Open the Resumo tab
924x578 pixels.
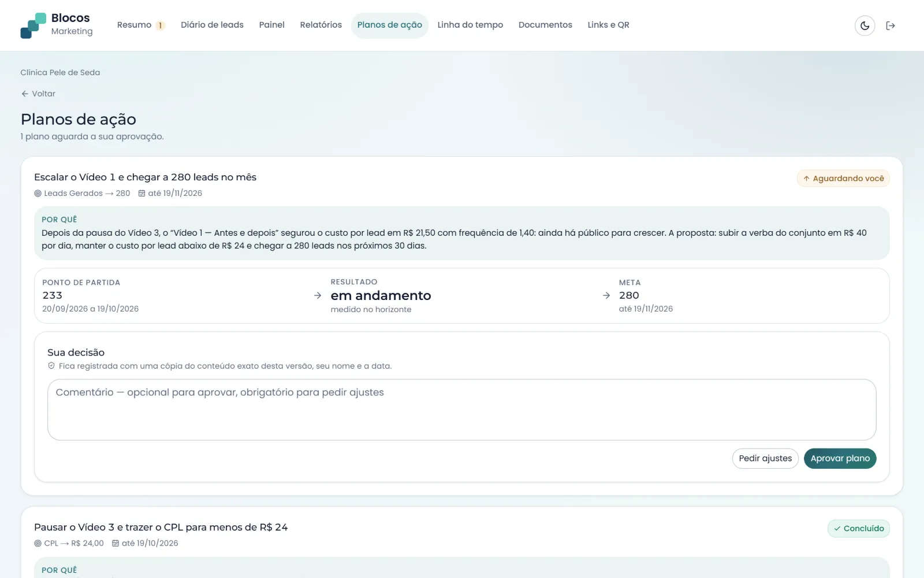click(141, 25)
